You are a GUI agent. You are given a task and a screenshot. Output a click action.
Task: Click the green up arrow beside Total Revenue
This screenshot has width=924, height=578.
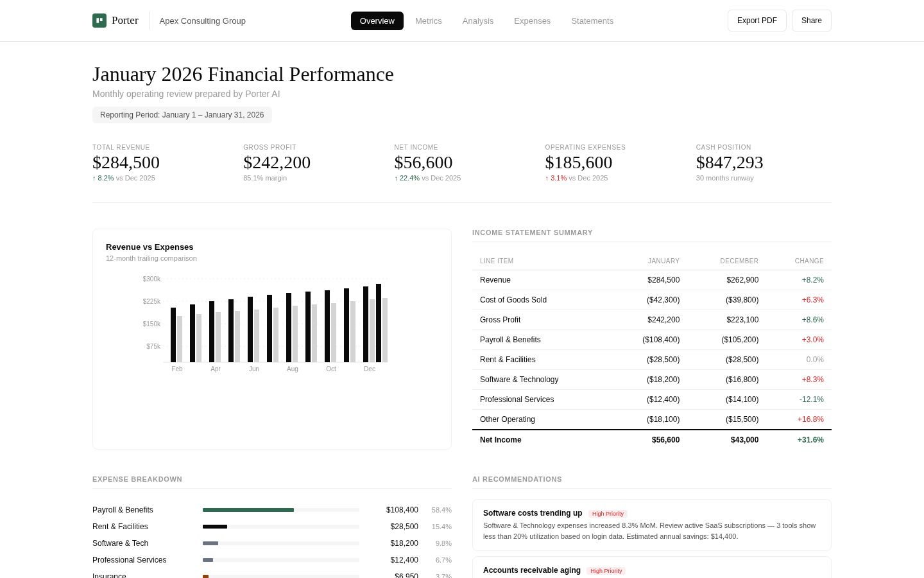click(94, 178)
